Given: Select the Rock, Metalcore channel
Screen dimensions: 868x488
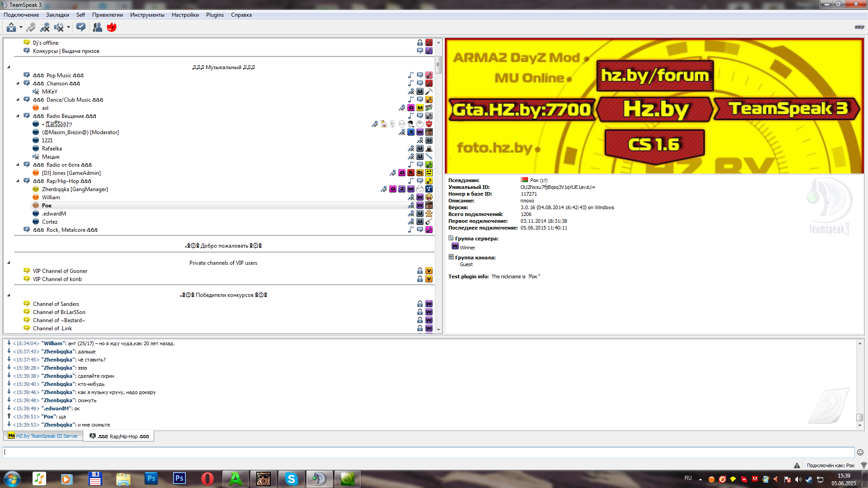Looking at the screenshot, I should pos(65,230).
